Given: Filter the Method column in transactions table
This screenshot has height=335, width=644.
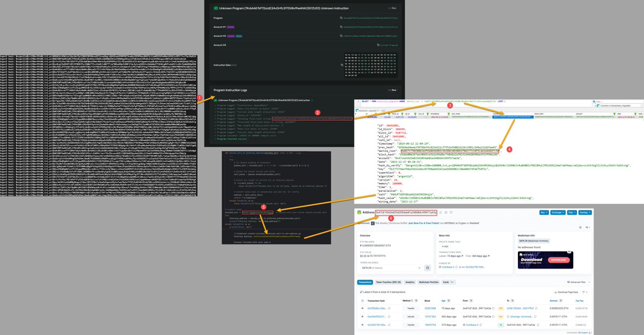Looking at the screenshot, I should (x=416, y=300).
